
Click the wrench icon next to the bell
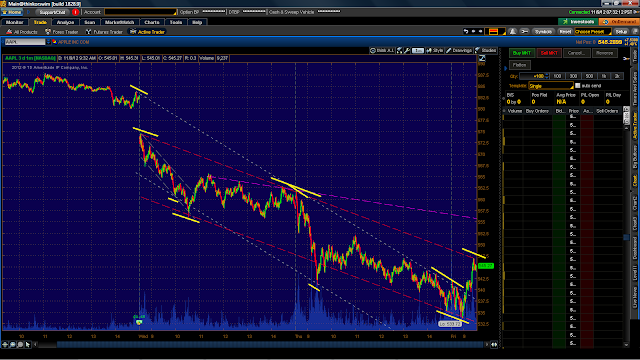pos(524,31)
